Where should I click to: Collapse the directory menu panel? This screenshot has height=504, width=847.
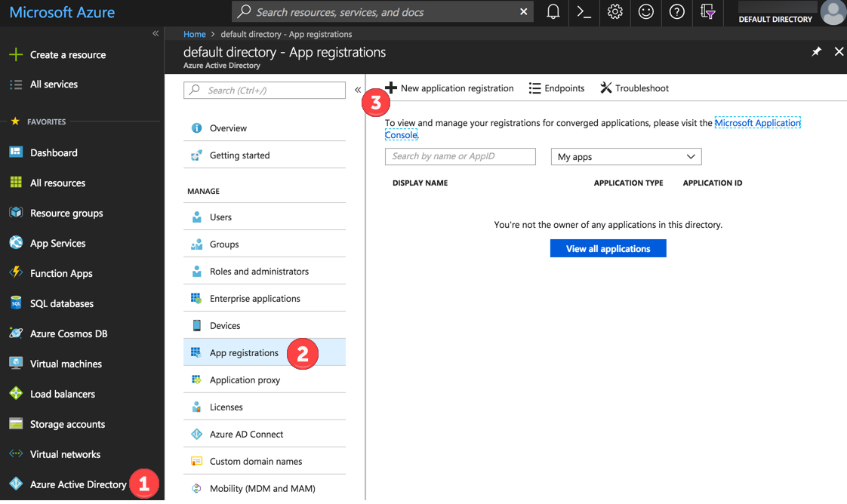(358, 89)
